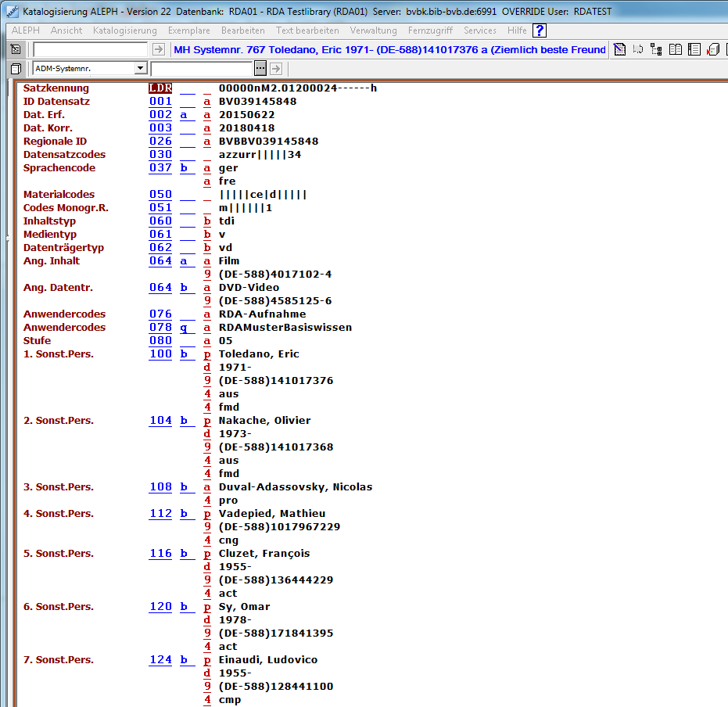
Task: Click the server icon with red arrow
Action: [x=713, y=50]
